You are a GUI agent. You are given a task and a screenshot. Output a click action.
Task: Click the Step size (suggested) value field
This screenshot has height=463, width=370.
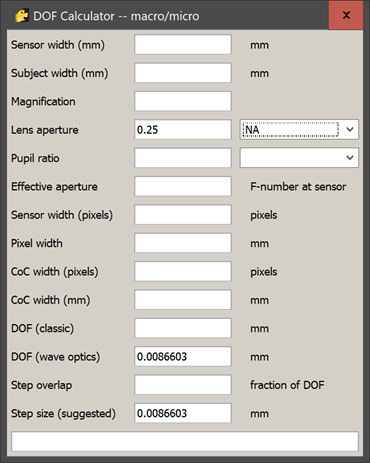183,413
